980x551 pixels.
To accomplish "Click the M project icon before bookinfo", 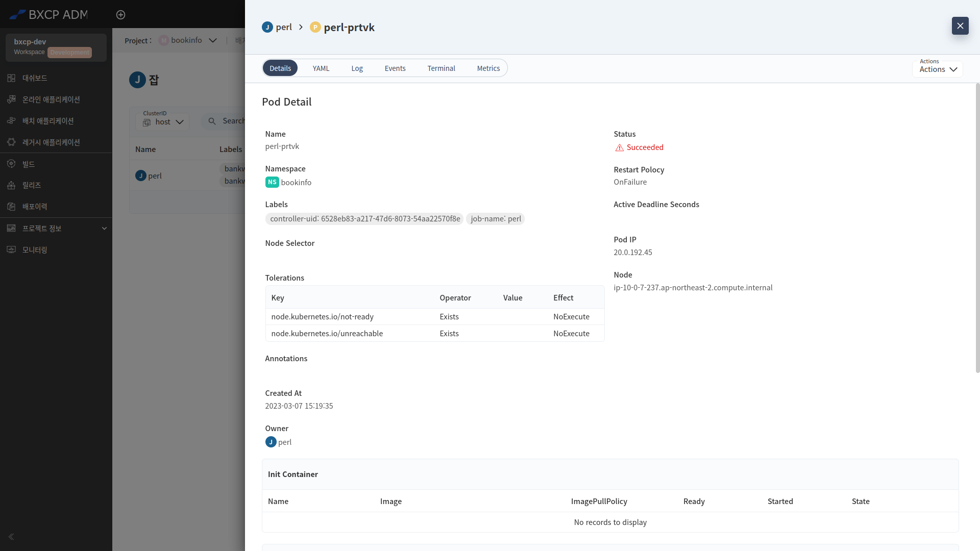I will [x=164, y=40].
